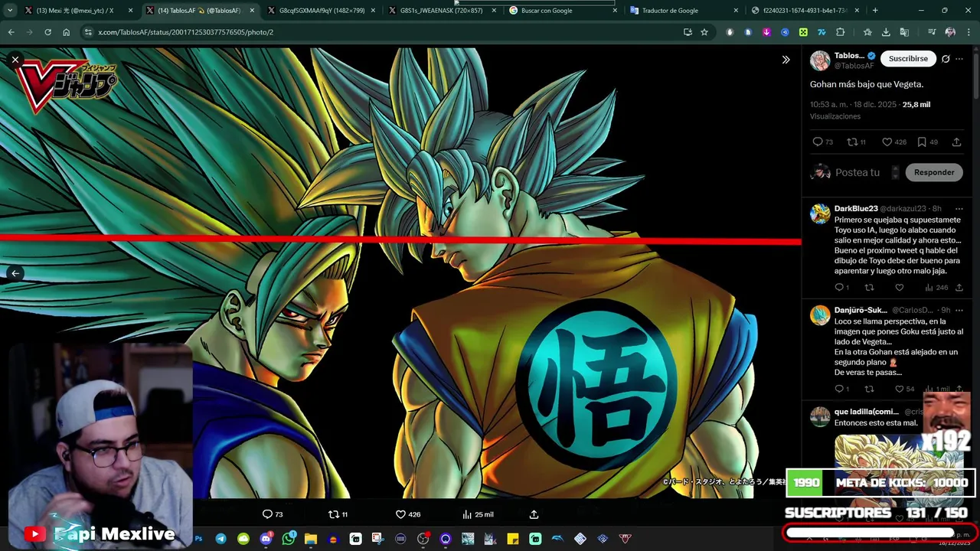Click the browser back arrow

click(11, 32)
